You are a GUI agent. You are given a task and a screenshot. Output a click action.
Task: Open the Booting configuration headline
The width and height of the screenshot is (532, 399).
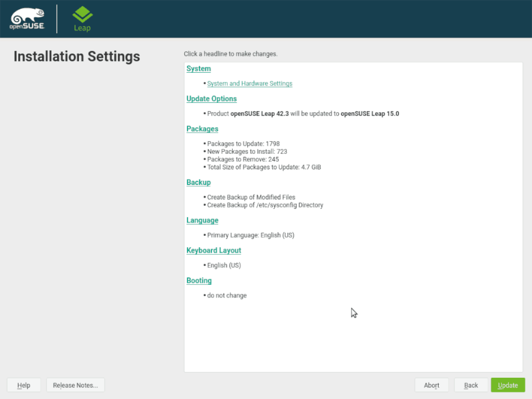pos(199,280)
